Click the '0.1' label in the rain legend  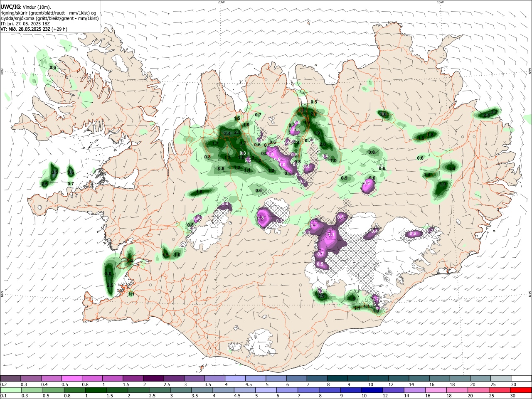(x=3, y=396)
